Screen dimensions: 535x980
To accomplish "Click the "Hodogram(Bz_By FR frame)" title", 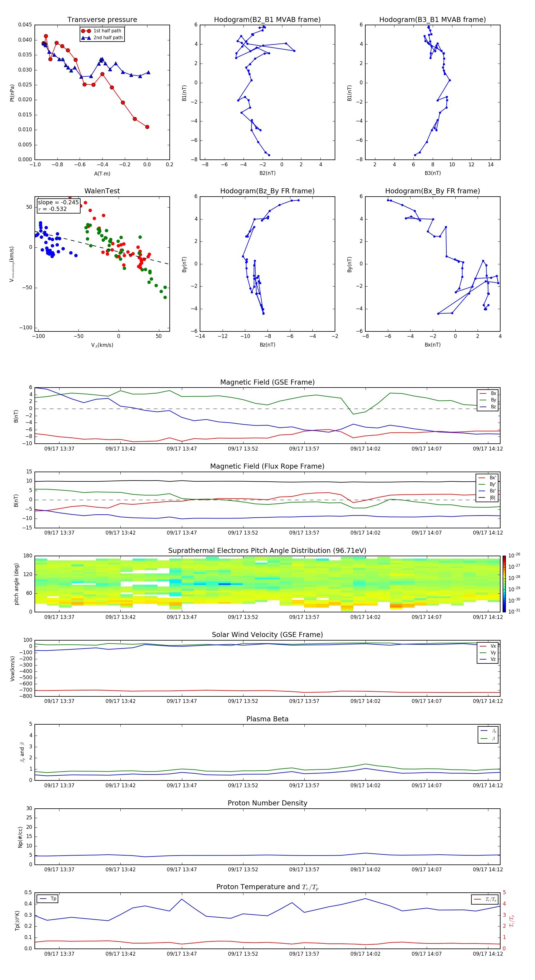I will pos(267,191).
